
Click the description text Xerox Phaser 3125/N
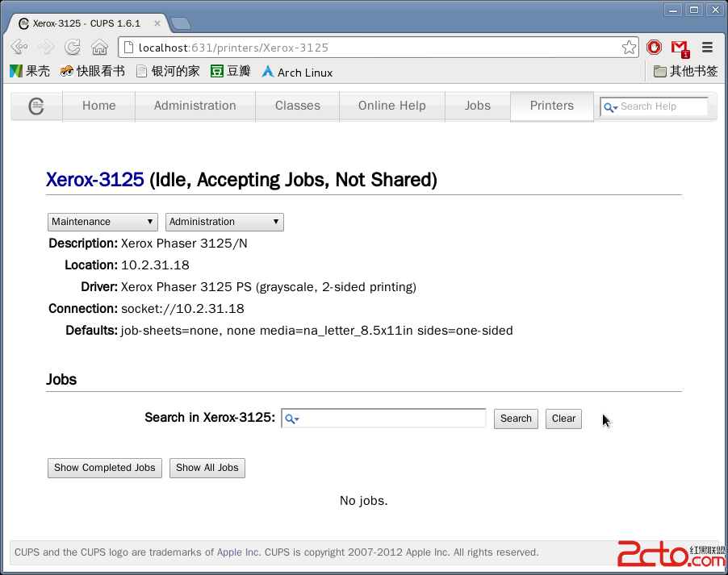click(x=184, y=244)
